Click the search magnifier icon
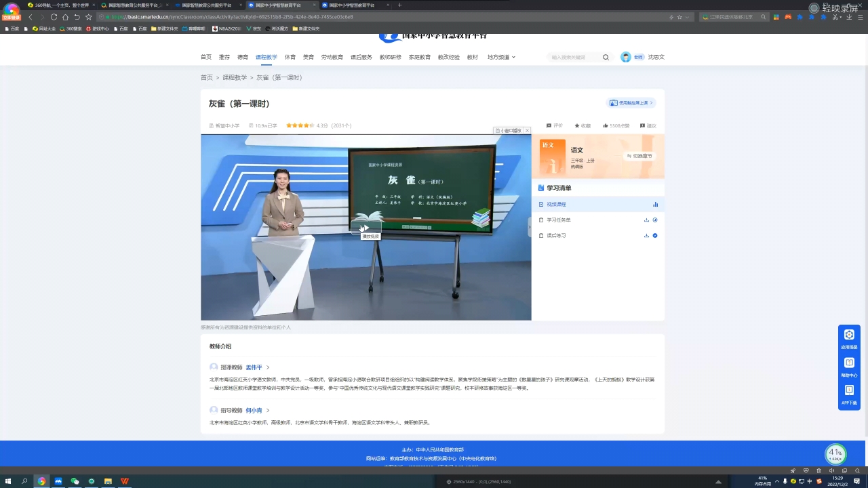The height and width of the screenshot is (488, 868). (606, 58)
